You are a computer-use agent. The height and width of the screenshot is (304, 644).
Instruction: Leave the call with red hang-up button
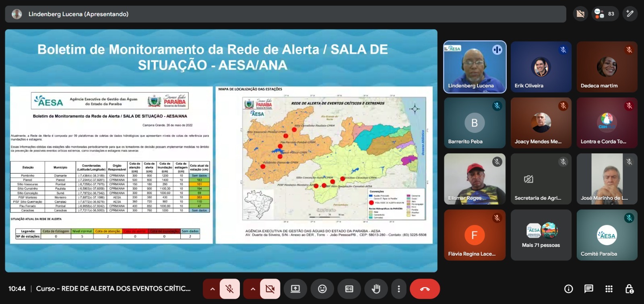(x=425, y=289)
